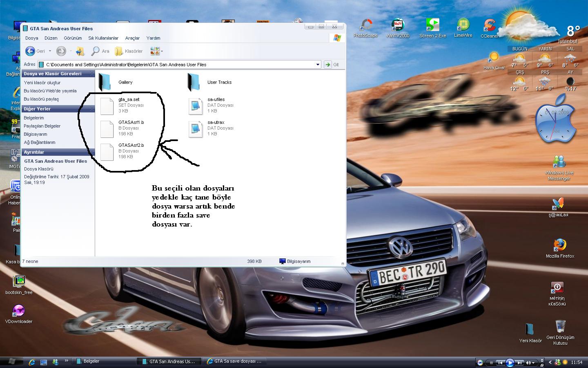Select the GTASAsf2.b save file
The height and width of the screenshot is (368, 588).
pos(122,151)
